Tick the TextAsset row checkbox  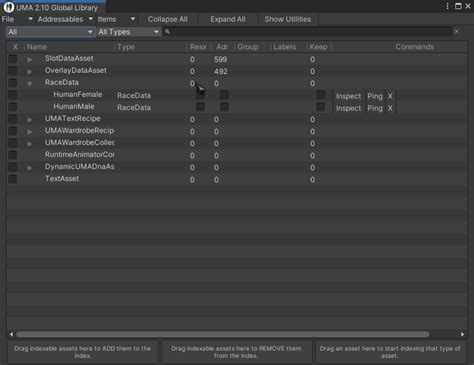tap(13, 179)
